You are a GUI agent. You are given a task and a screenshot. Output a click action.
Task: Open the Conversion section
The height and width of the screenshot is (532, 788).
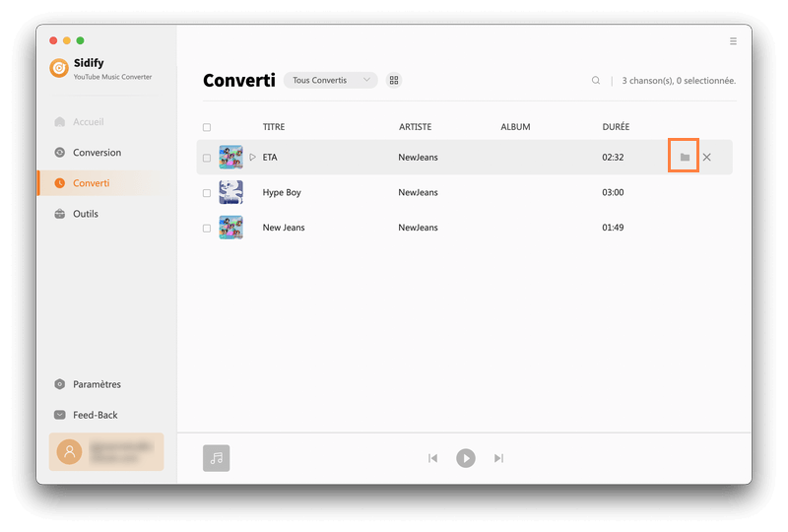(x=97, y=153)
